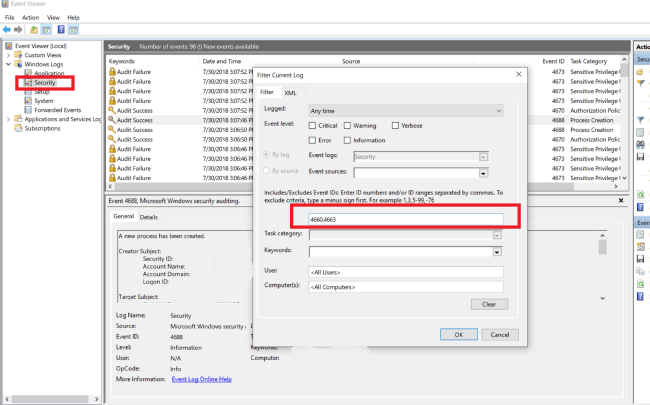Select Custom Views in the console tree
The image size is (650, 405).
coord(43,55)
